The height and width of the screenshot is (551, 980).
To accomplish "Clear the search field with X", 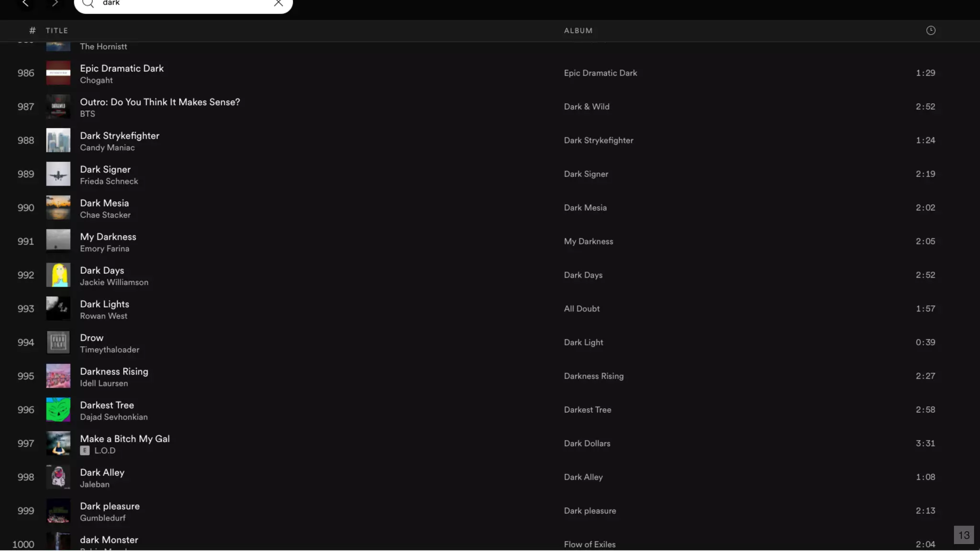I will pyautogui.click(x=278, y=3).
